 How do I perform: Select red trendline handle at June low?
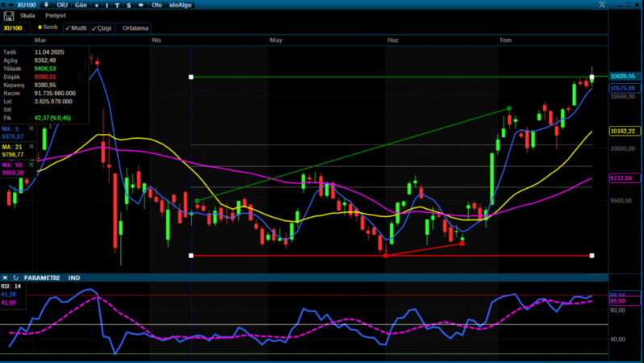pyautogui.click(x=386, y=256)
